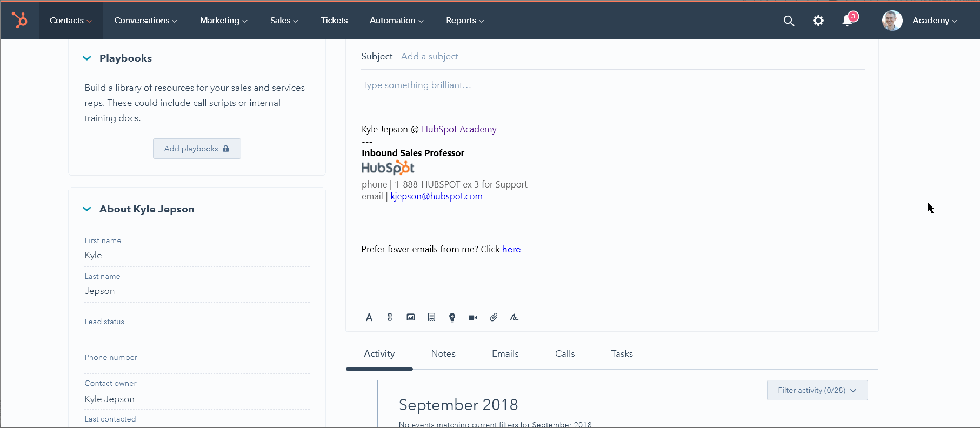Click the kjepson@hubspot.com email link
Screen dimensions: 980x428
[436, 196]
